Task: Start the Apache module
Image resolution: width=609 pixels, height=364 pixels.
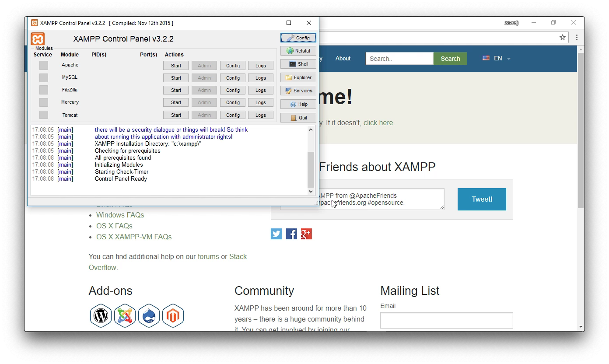Action: click(x=176, y=66)
